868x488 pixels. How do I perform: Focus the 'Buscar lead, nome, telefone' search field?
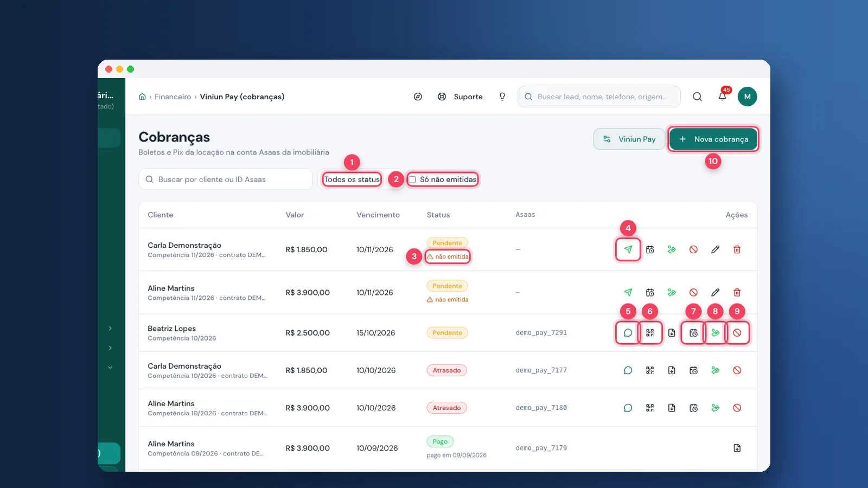599,97
